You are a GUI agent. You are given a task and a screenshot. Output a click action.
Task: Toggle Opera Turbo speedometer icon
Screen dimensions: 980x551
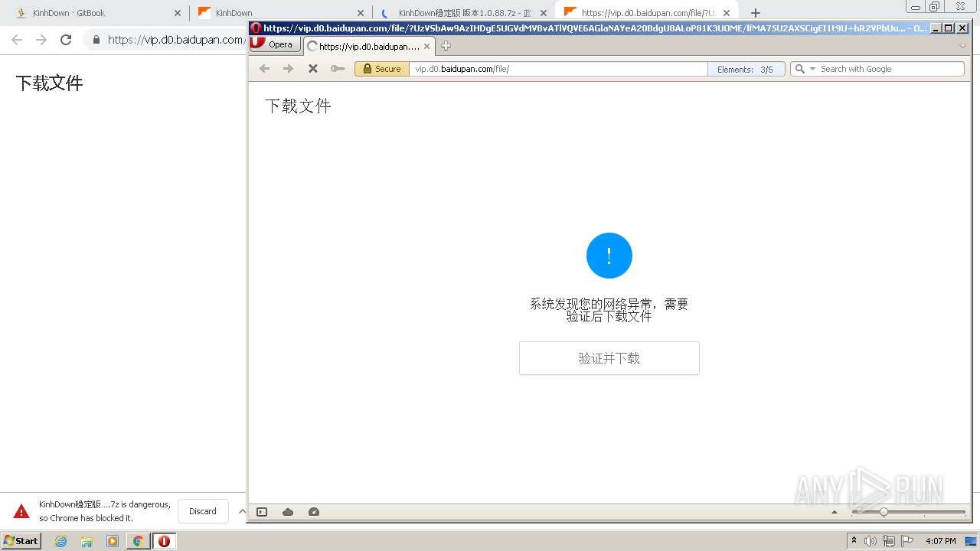(x=313, y=512)
